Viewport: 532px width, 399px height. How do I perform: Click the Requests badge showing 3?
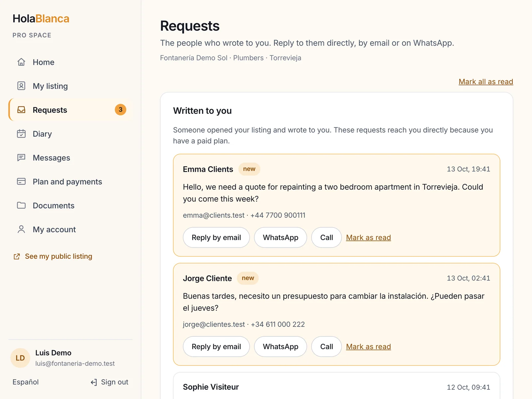[120, 110]
